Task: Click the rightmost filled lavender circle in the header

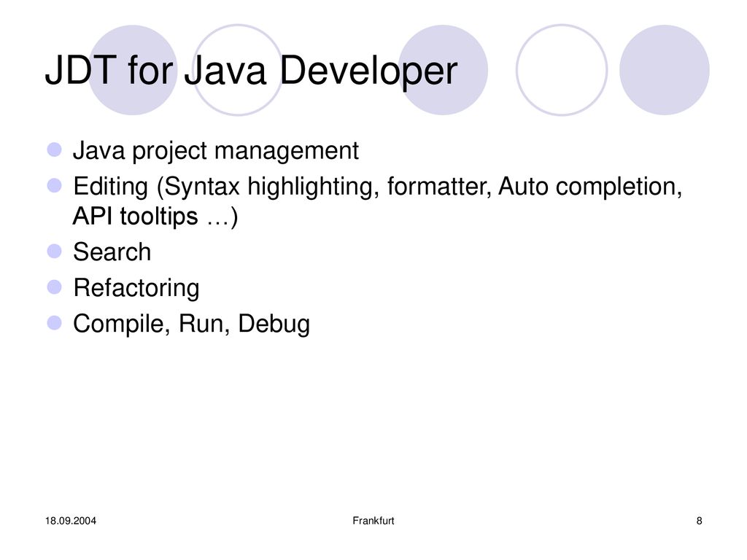Action: pyautogui.click(x=664, y=71)
